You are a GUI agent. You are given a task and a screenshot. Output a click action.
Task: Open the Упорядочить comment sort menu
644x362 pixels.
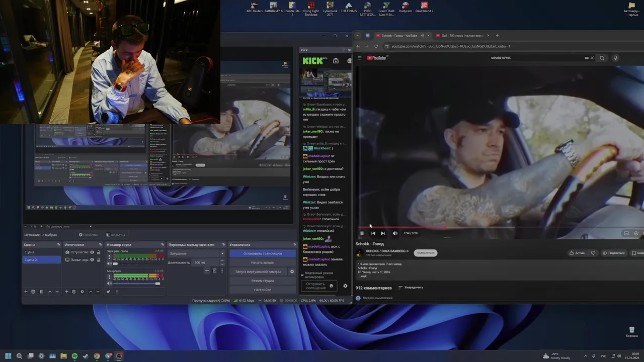click(411, 288)
